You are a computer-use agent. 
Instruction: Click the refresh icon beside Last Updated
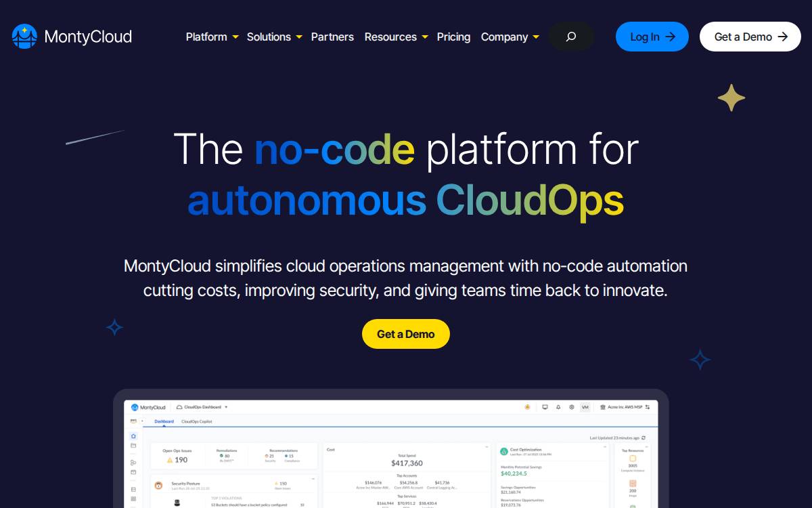point(644,438)
